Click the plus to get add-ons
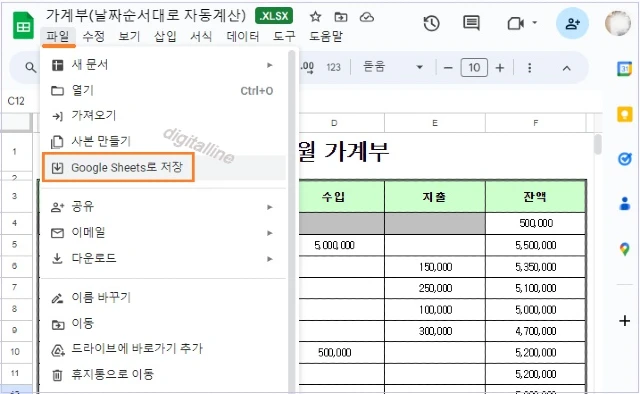Screen dimensions: 640x394 [624, 321]
